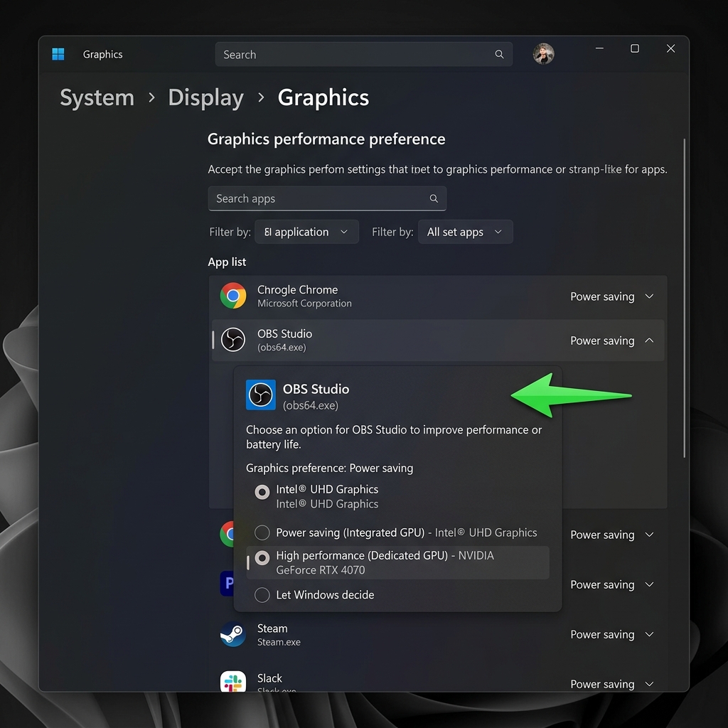Click 'Steam.exe' text in app list

coord(279,642)
